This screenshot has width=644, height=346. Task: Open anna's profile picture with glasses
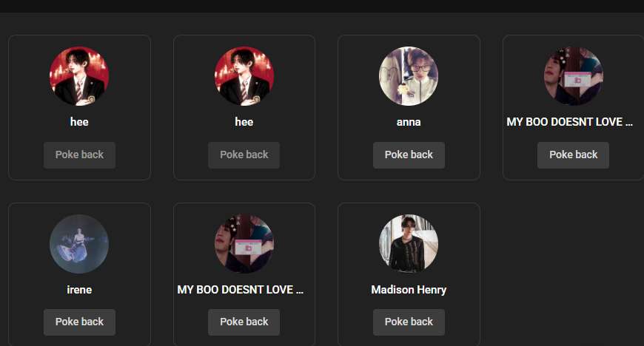pyautogui.click(x=409, y=76)
